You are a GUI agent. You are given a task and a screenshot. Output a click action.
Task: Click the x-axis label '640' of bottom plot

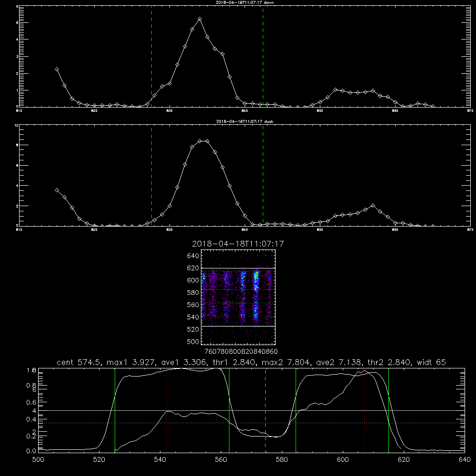[x=465, y=460]
